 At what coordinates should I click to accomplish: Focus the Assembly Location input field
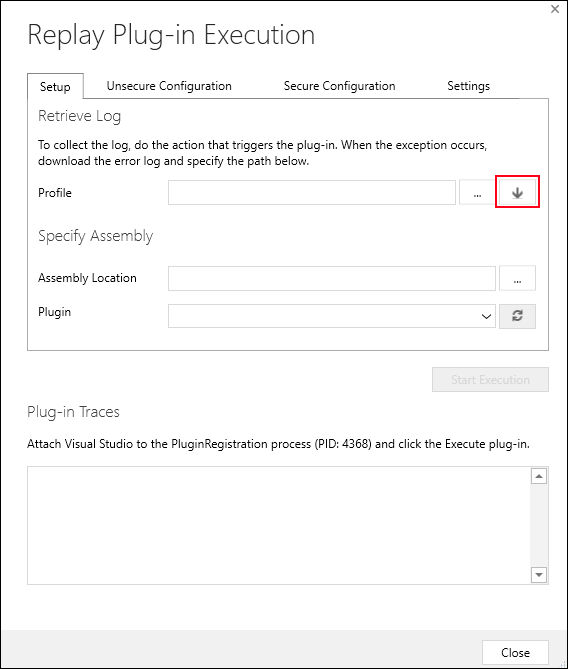(332, 278)
